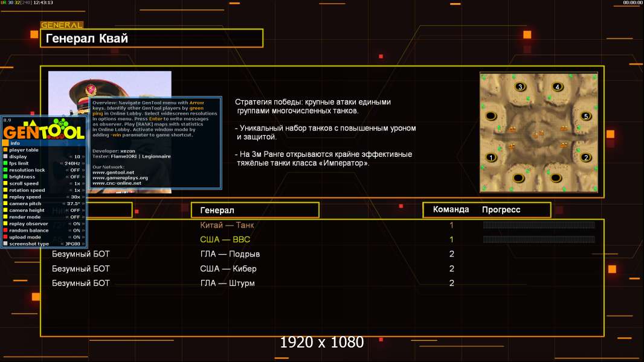The image size is (644, 362).
Task: Toggle resolution lock OFF value
Action: (75, 170)
